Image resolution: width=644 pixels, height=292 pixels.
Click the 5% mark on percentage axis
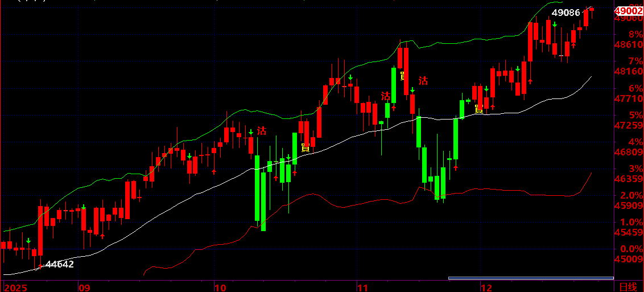(x=635, y=114)
